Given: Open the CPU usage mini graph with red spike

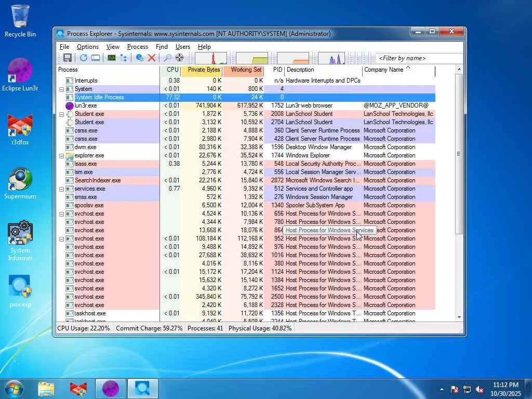Looking at the screenshot, I should click(x=211, y=58).
